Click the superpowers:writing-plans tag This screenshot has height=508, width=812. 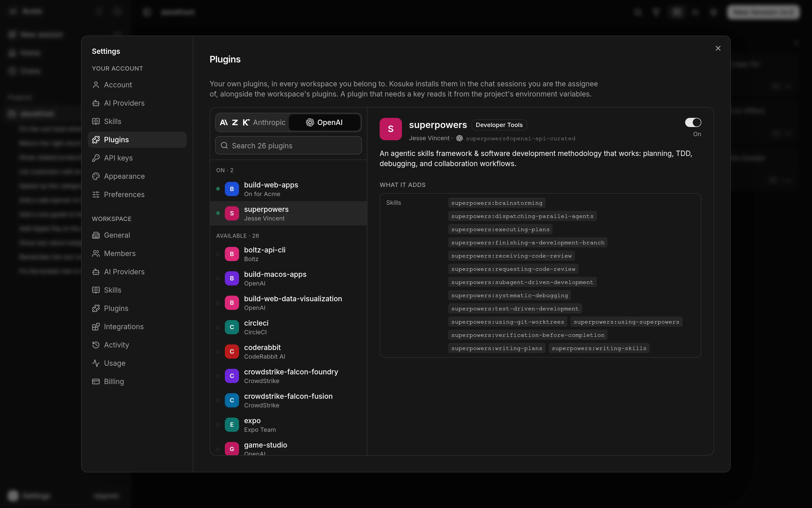coord(497,348)
